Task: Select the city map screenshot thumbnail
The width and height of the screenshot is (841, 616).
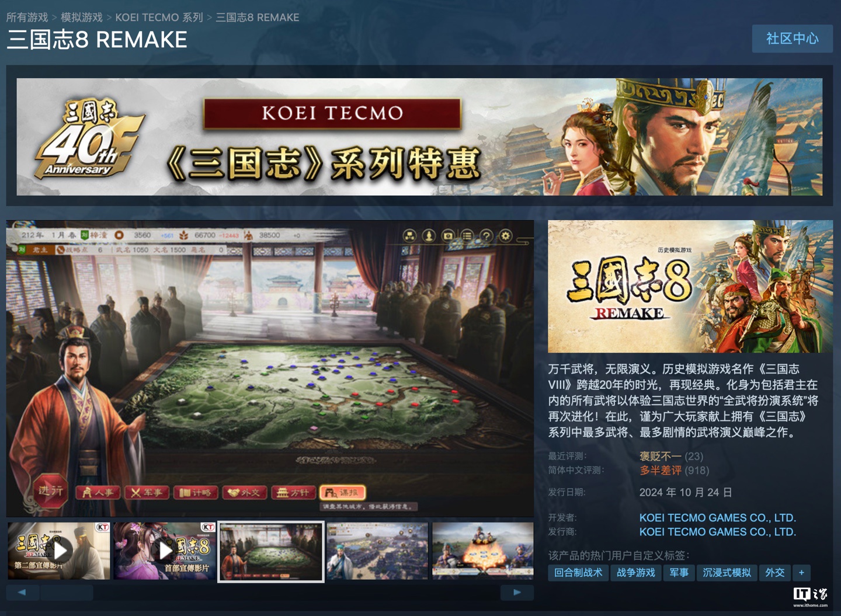Action: click(377, 551)
